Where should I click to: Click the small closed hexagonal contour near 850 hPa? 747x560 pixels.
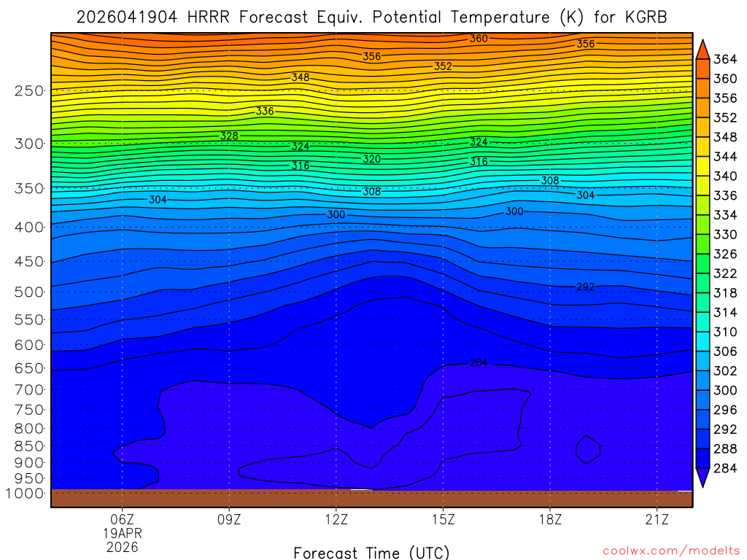pos(588,449)
